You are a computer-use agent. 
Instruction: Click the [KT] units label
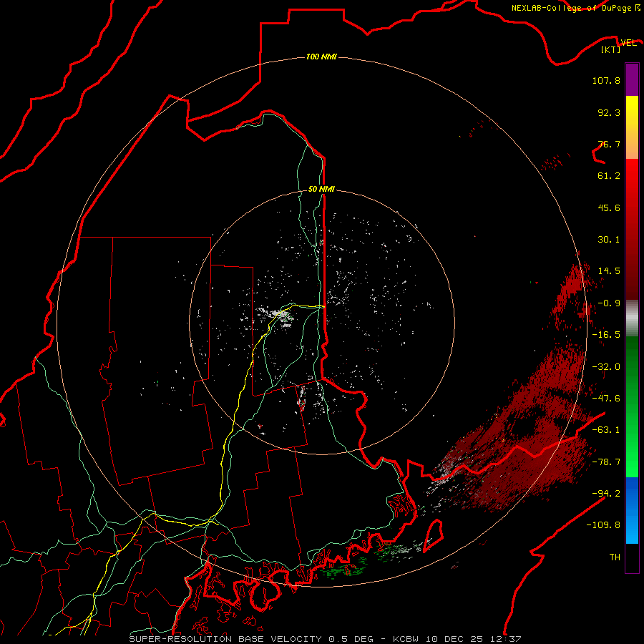pos(611,49)
